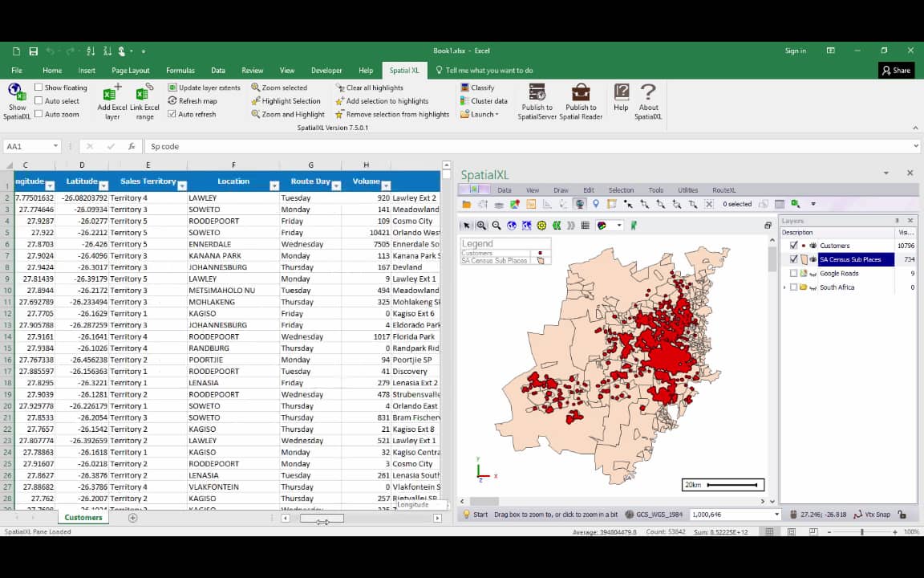The height and width of the screenshot is (578, 924).
Task: Click Publish to SpatialServer icon
Action: (537, 92)
